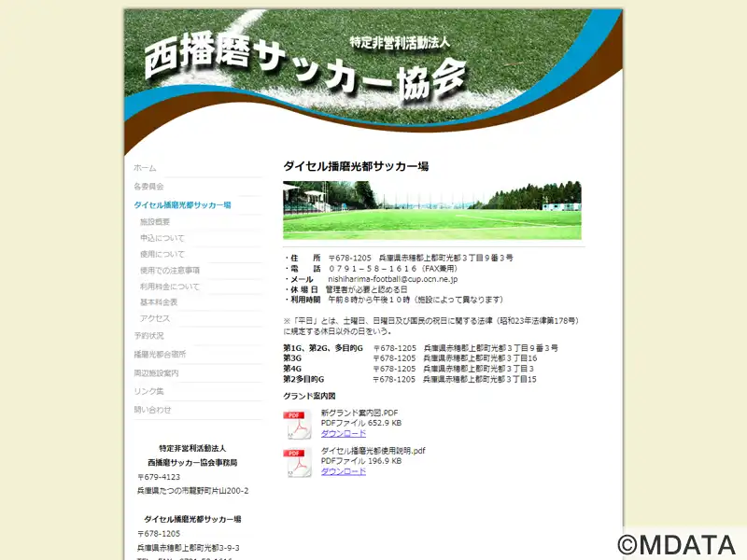747x560 pixels.
Task: Click the 第1G、第2G、多目的G address row
Action: (421, 348)
